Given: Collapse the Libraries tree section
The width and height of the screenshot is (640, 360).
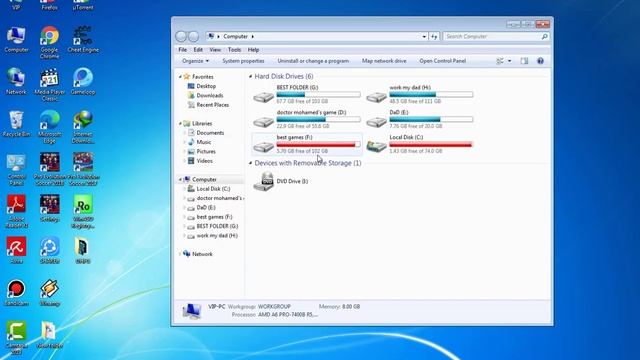Looking at the screenshot, I should pos(180,123).
